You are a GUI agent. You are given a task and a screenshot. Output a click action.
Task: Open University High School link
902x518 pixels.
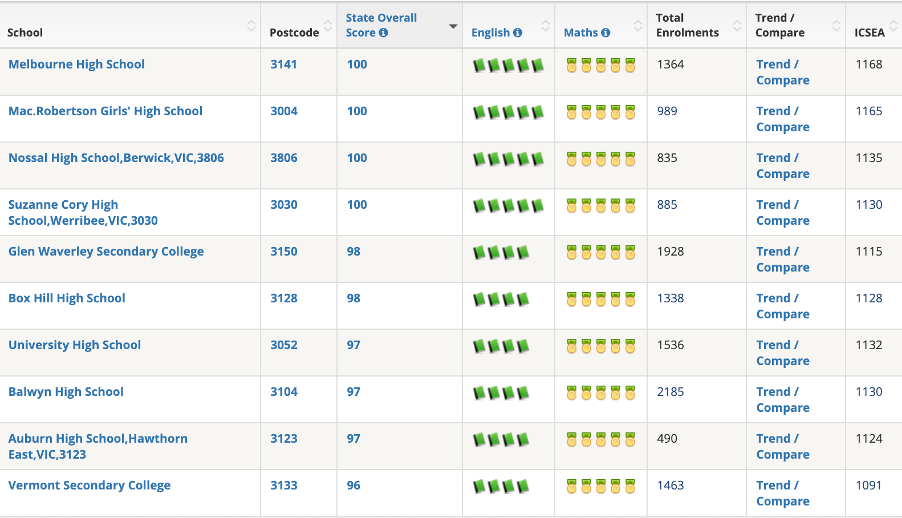[x=74, y=345]
